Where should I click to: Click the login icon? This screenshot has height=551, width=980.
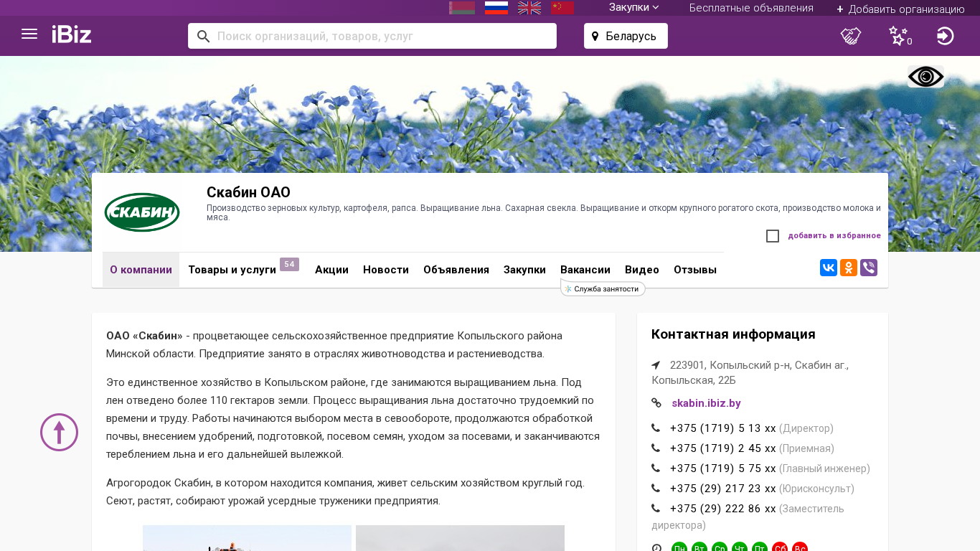pos(946,36)
